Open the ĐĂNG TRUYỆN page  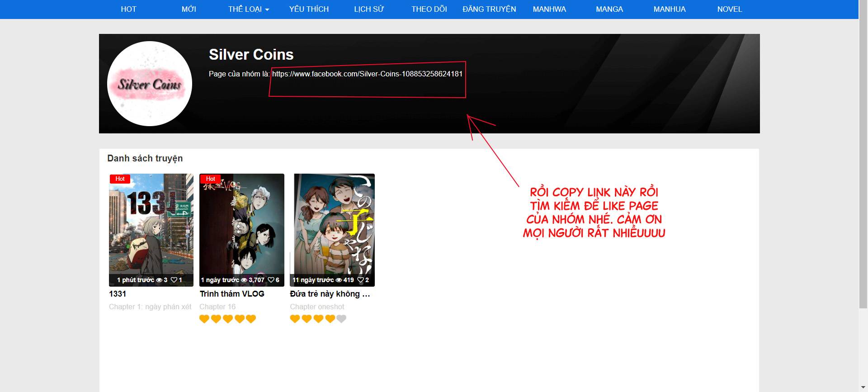click(x=489, y=9)
